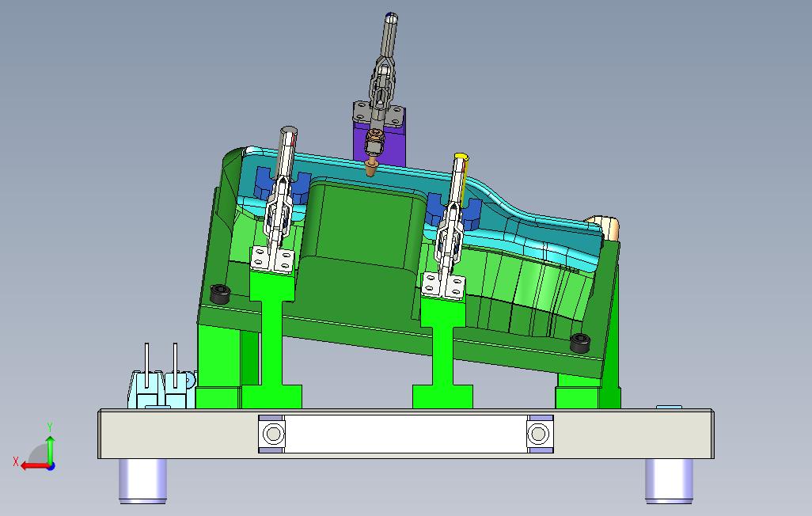This screenshot has height=516, width=812.
Task: Click the blue origin sphere of the triad
Action: [51, 466]
